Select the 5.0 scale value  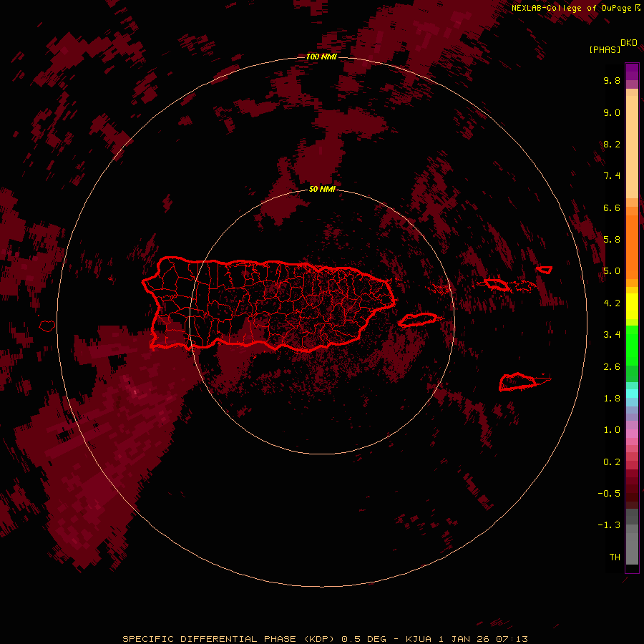point(612,271)
